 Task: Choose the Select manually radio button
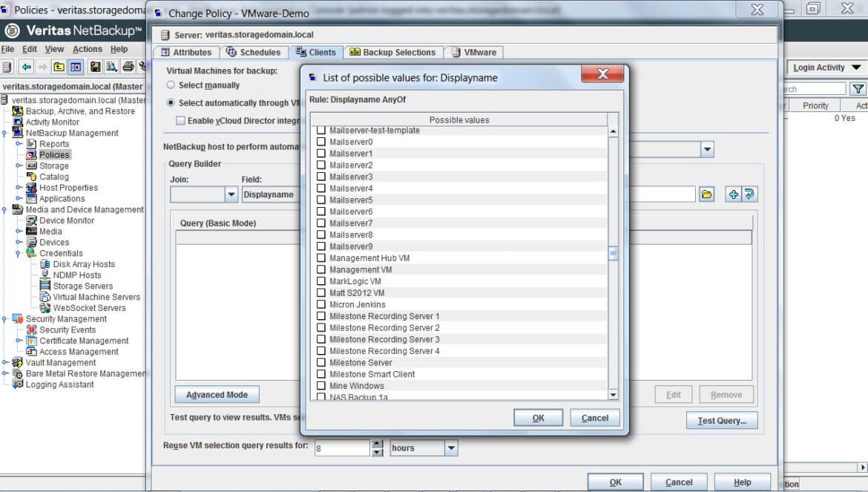click(171, 85)
